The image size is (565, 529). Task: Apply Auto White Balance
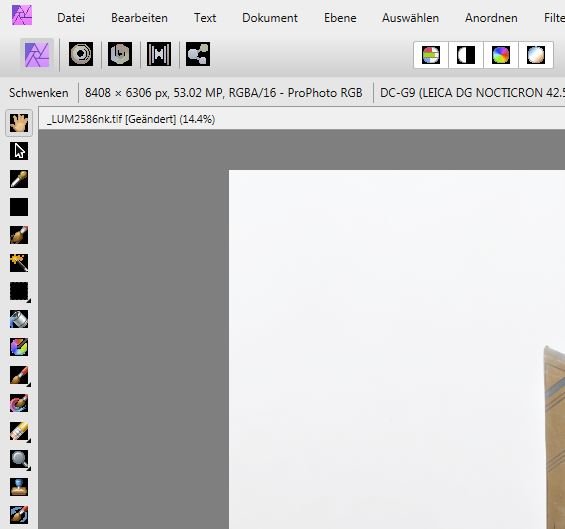click(536, 55)
